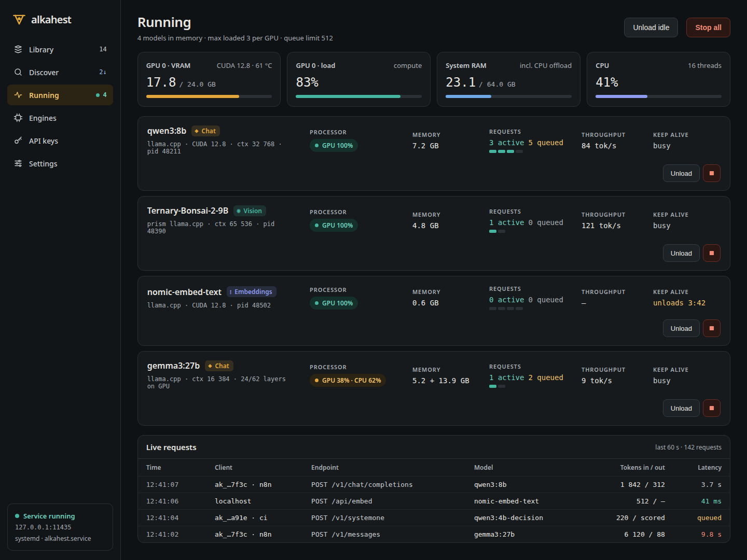Click the 'POST /v1/chat/completions' endpoint cell
This screenshot has height=560, width=747.
(362, 485)
